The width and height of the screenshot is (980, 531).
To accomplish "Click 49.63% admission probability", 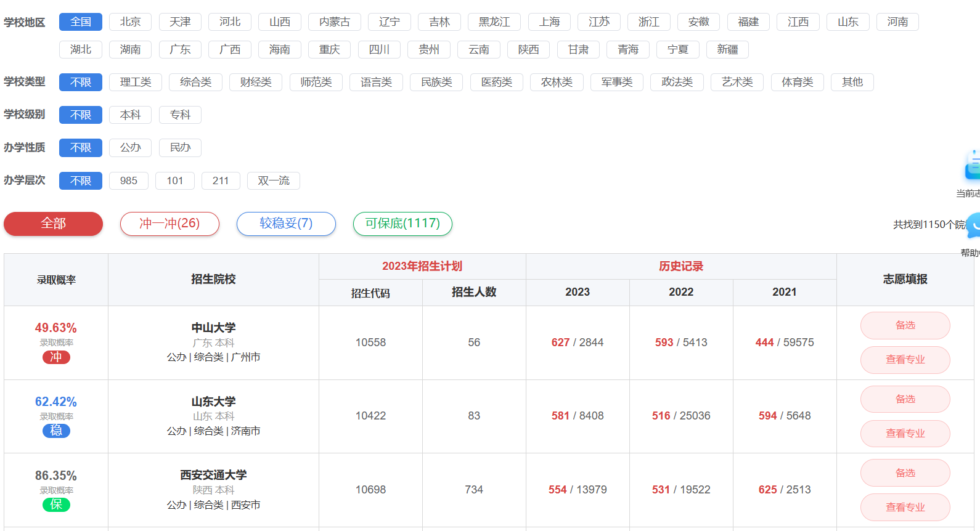I will click(x=56, y=328).
